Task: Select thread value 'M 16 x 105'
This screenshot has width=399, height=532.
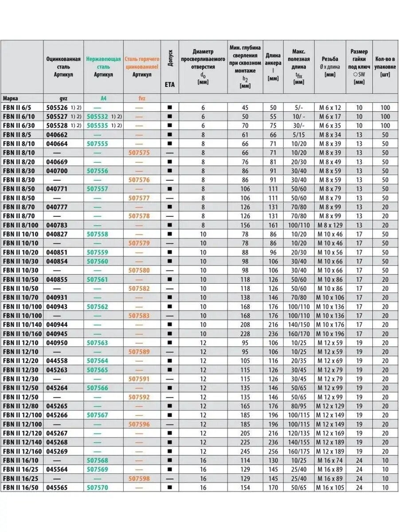Action: [330, 487]
